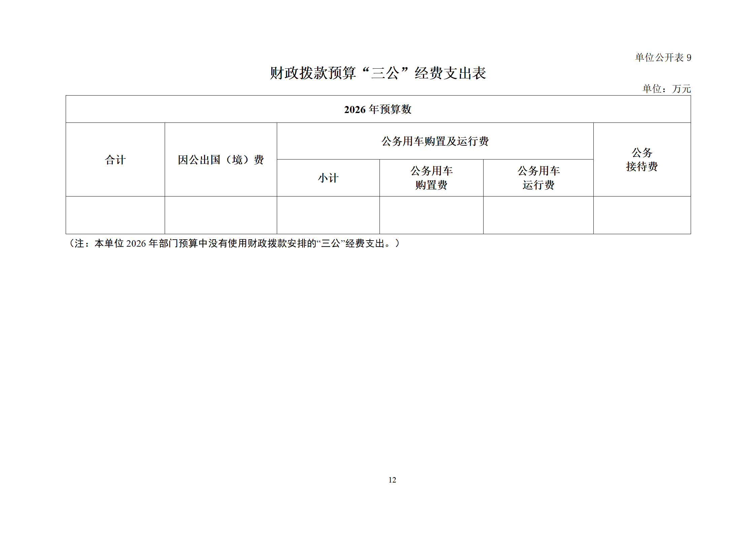Click the "三公" text in the footnote
Screen dimensions: 756x534
[330, 243]
